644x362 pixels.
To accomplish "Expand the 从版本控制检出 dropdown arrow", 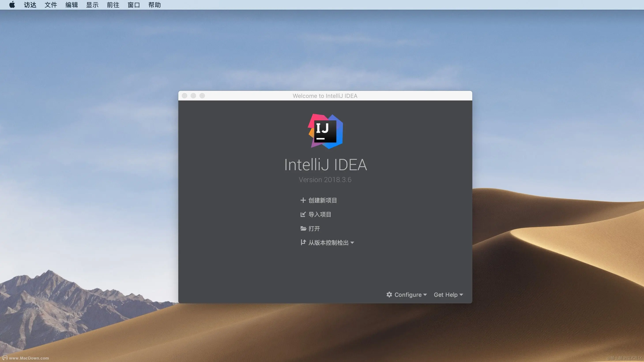I will (x=352, y=243).
